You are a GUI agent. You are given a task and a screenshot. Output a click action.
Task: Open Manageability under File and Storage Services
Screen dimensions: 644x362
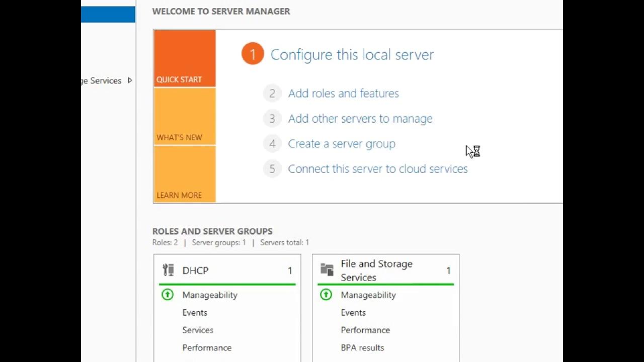[368, 295]
